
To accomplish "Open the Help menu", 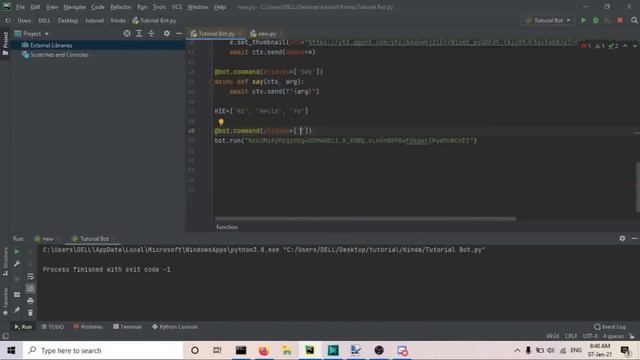I will click(x=220, y=7).
